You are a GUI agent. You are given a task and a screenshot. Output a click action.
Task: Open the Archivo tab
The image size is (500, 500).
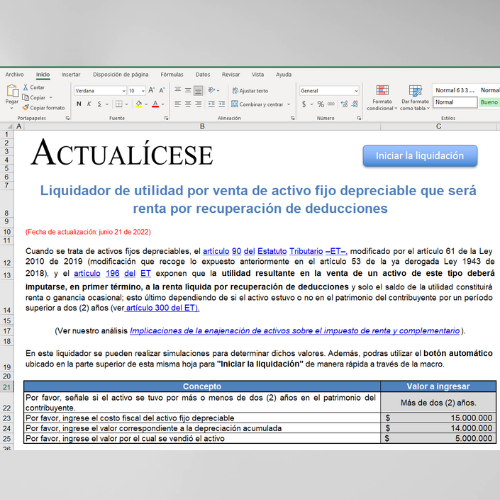point(14,74)
